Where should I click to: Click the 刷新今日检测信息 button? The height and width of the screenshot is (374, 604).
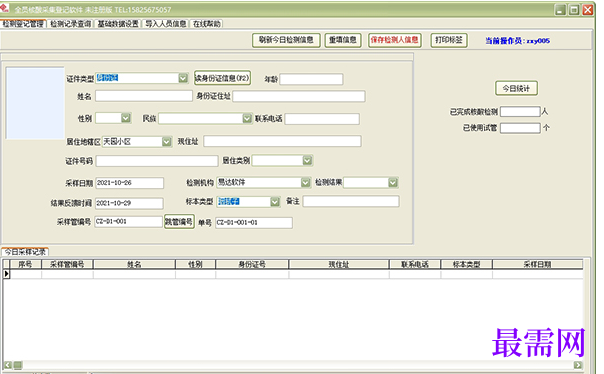point(286,40)
